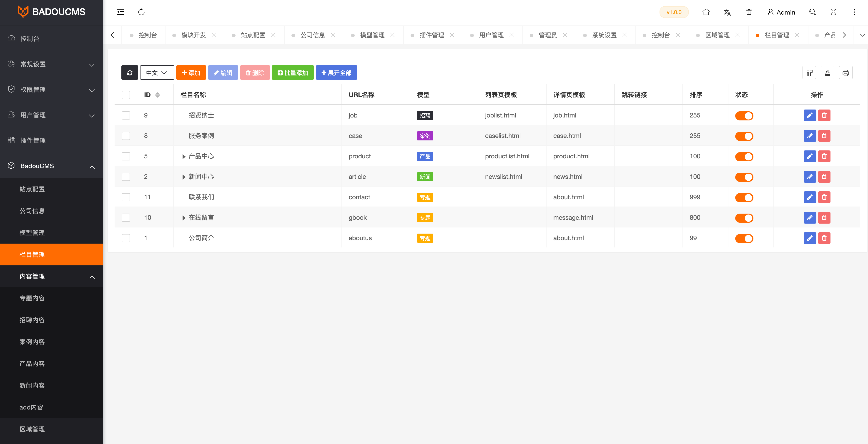The height and width of the screenshot is (444, 868).
Task: Click the export/folder icon above the table
Action: point(828,72)
